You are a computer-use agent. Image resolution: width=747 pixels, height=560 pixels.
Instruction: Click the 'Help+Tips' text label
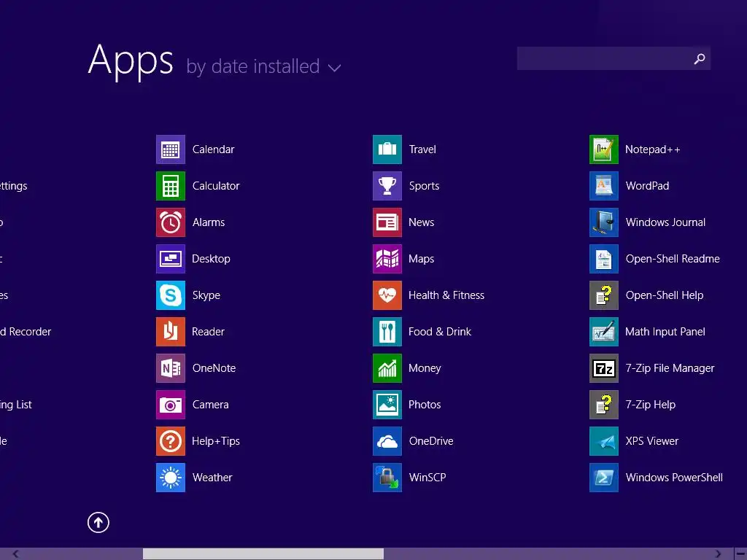(216, 441)
